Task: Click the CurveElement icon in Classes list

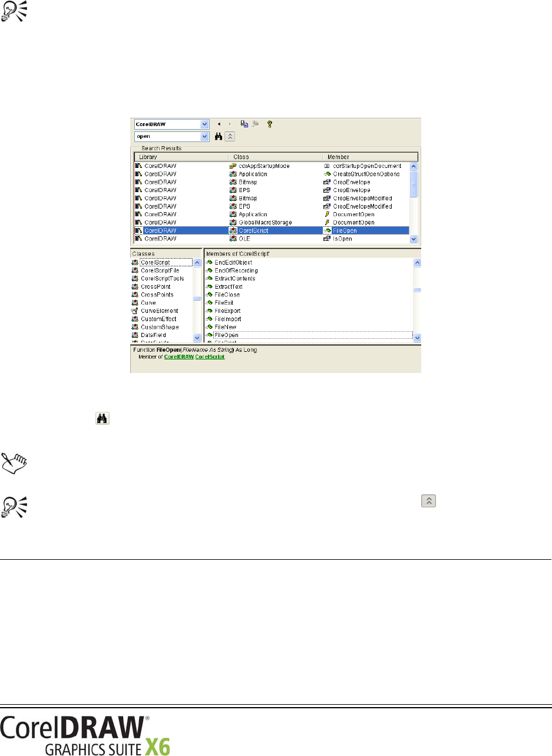Action: [x=135, y=311]
